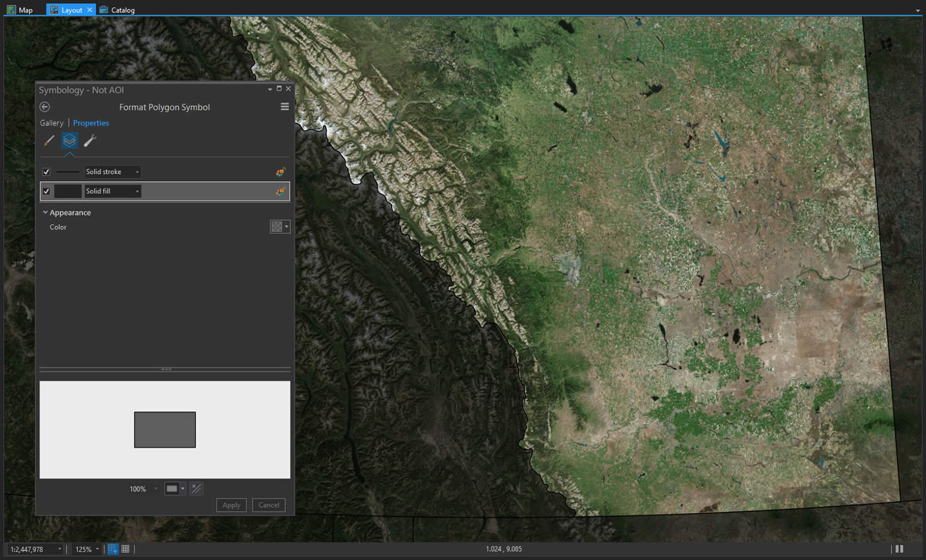Image resolution: width=926 pixels, height=560 pixels.
Task: Open the Symbol paintbrush tab
Action: (49, 140)
